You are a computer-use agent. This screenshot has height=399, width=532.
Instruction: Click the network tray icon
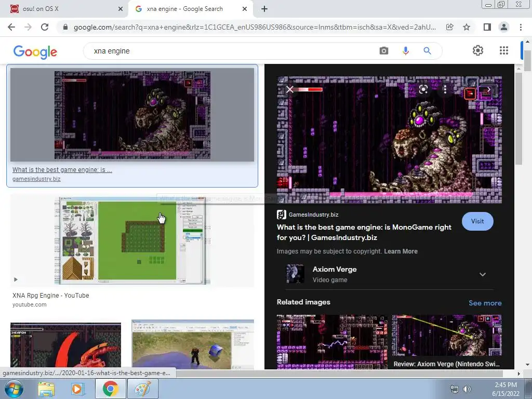coord(454,389)
